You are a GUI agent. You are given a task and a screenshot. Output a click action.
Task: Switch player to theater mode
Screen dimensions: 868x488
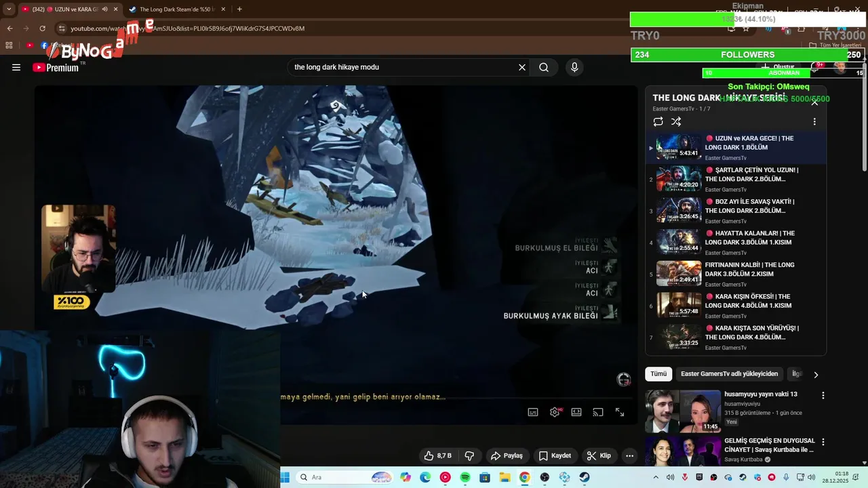point(576,412)
